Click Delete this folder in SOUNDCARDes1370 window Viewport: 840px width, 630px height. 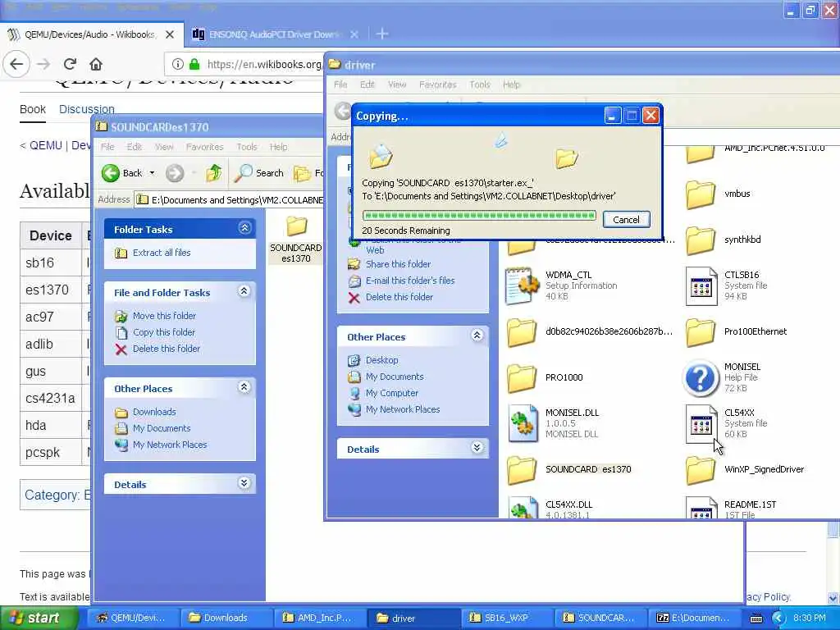[x=166, y=348]
